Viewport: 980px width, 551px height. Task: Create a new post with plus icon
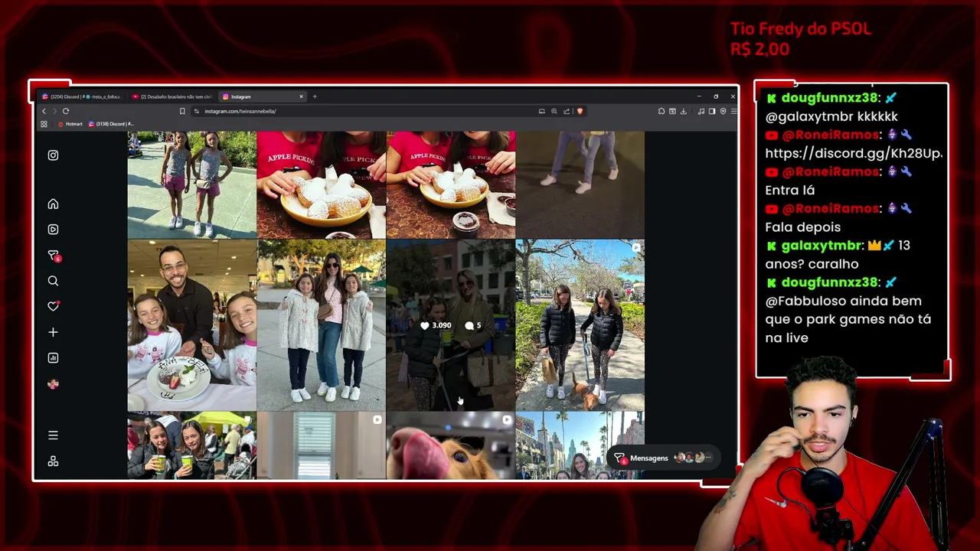coord(53,332)
